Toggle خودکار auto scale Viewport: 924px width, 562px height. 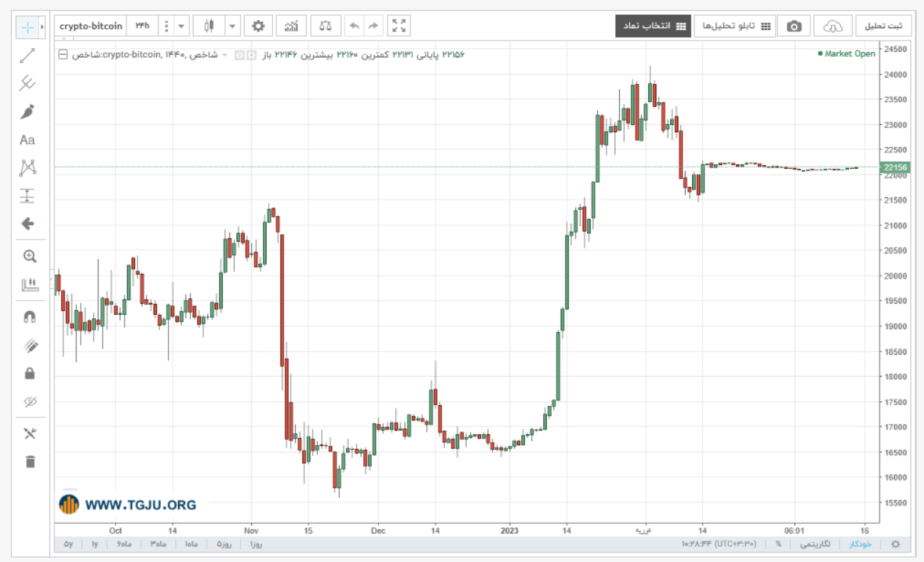(x=860, y=544)
